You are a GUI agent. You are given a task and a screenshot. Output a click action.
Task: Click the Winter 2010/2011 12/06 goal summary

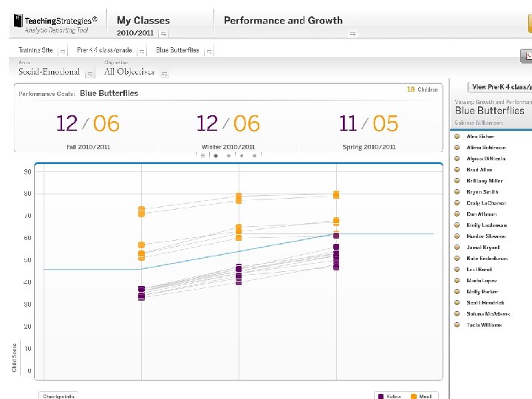tap(228, 132)
